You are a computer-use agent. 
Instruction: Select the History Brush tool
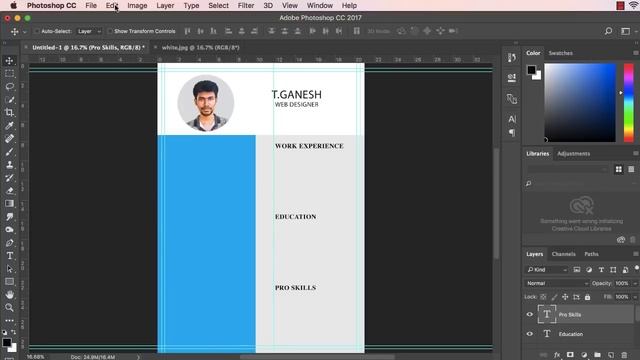click(x=9, y=178)
